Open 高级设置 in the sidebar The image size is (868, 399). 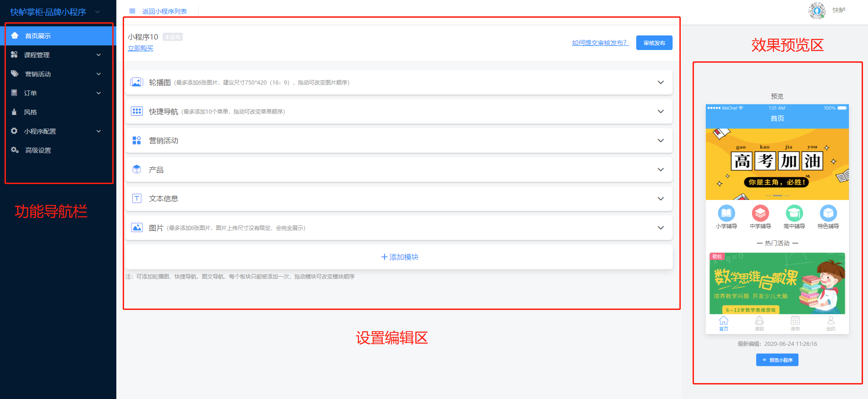(x=38, y=150)
